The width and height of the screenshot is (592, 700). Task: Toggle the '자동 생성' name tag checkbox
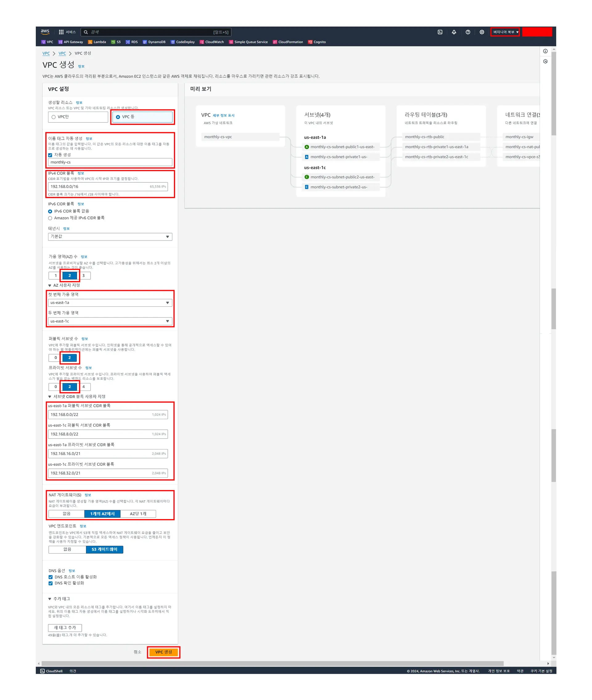(50, 155)
